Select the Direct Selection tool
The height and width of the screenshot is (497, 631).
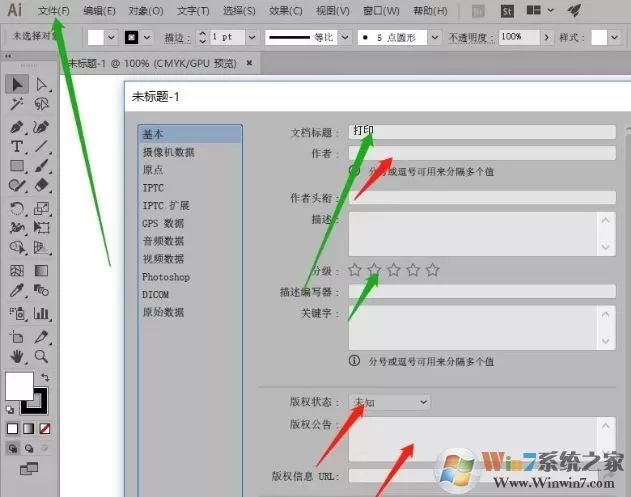tap(41, 84)
